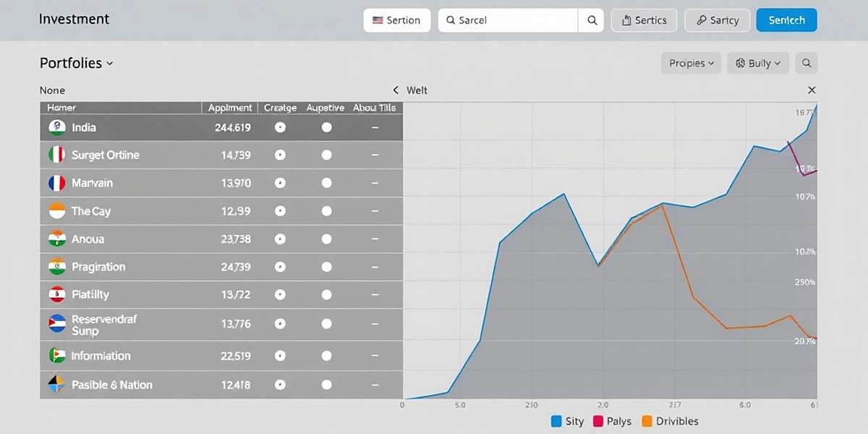Select the Aupetive radio for The Cay
The image size is (868, 434).
point(326,211)
